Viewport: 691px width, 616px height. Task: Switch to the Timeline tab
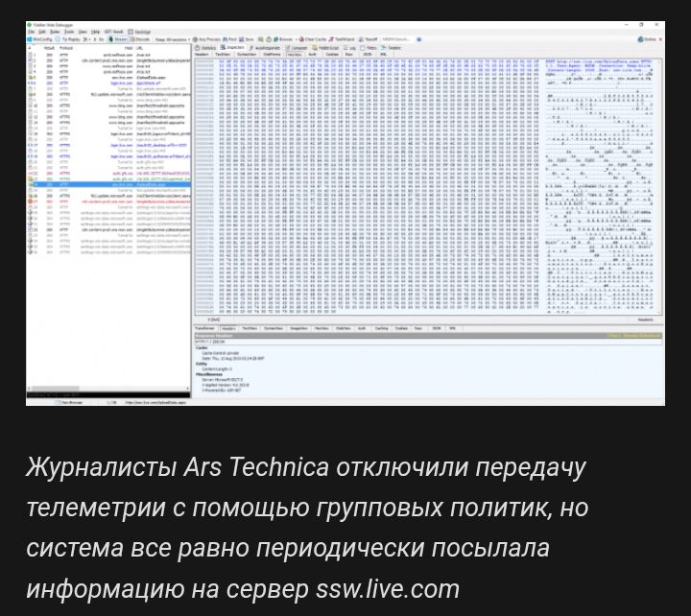391,48
